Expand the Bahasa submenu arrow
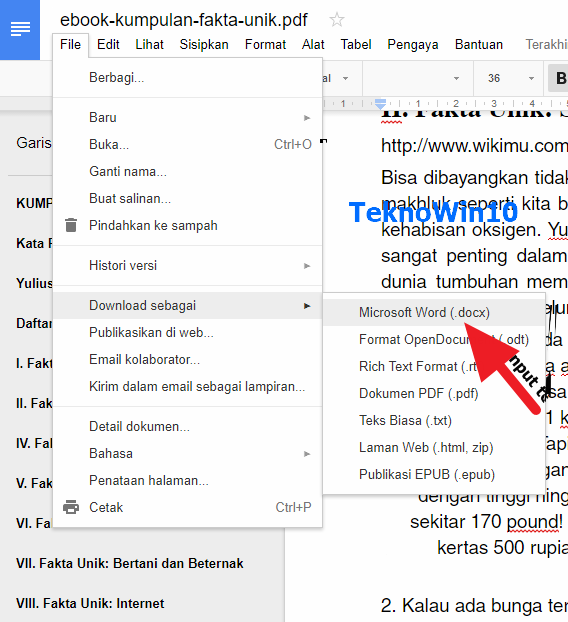 pyautogui.click(x=307, y=454)
